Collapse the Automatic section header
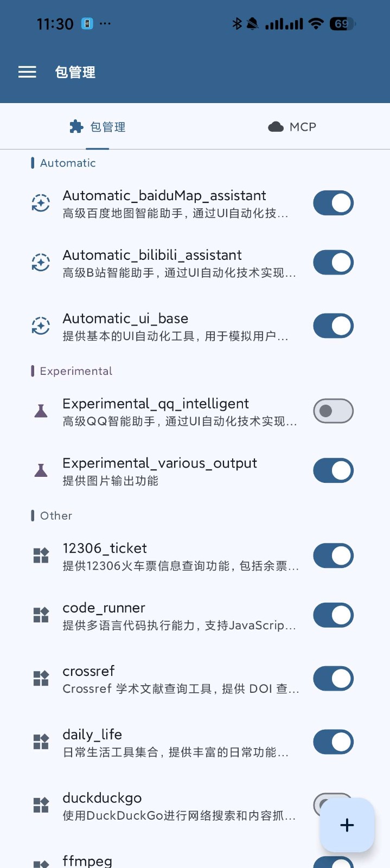Image resolution: width=390 pixels, height=868 pixels. pos(67,163)
